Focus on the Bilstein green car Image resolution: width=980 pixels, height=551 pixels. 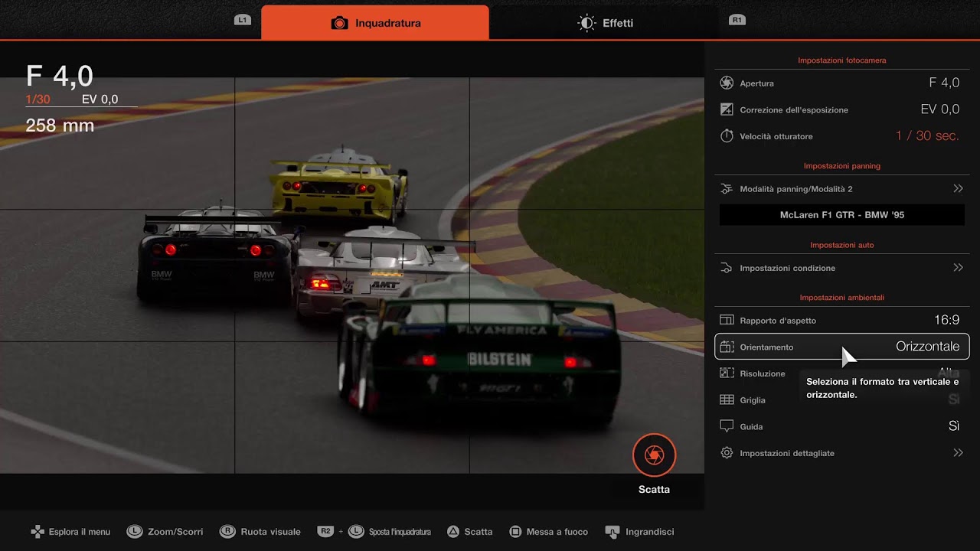click(x=480, y=352)
